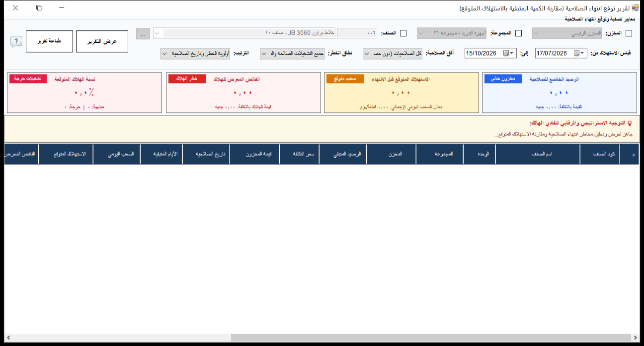
Task: Click the maximize window button
Action: click(39, 8)
